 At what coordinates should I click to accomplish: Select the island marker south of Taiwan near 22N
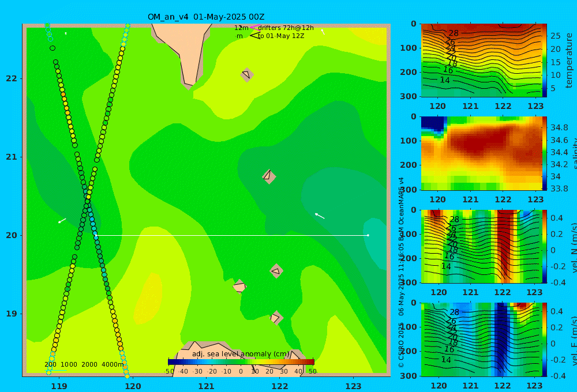tap(247, 75)
